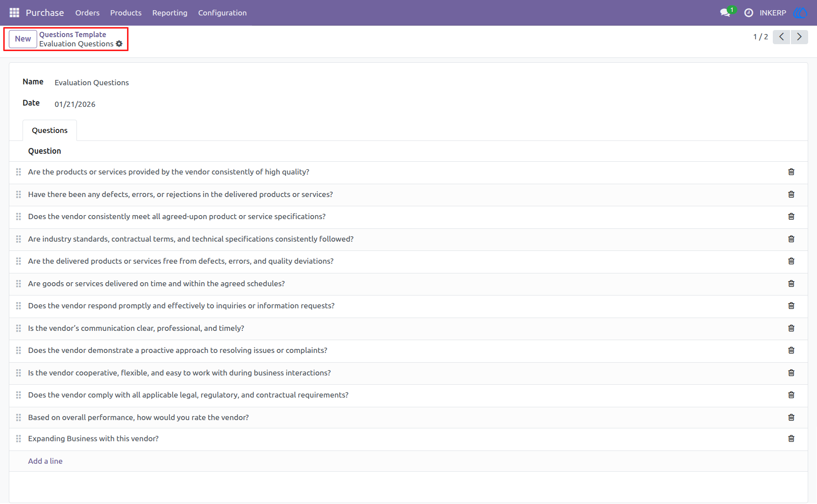Delete the 'Expanding Business with this vendor' row
The image size is (817, 504).
(791, 439)
